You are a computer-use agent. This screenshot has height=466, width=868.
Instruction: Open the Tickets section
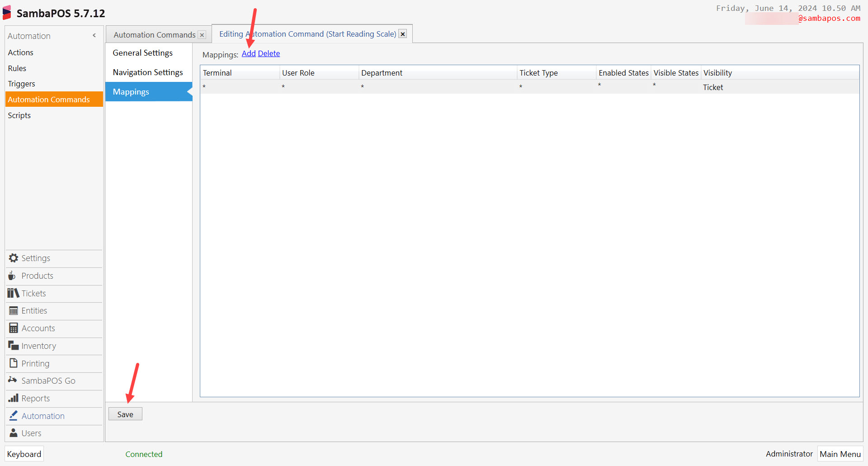[33, 293]
